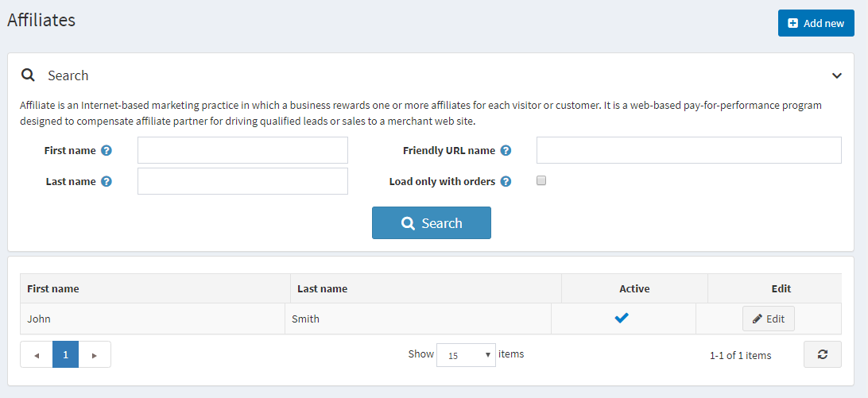
Task: Click the First name help icon
Action: pos(107,150)
